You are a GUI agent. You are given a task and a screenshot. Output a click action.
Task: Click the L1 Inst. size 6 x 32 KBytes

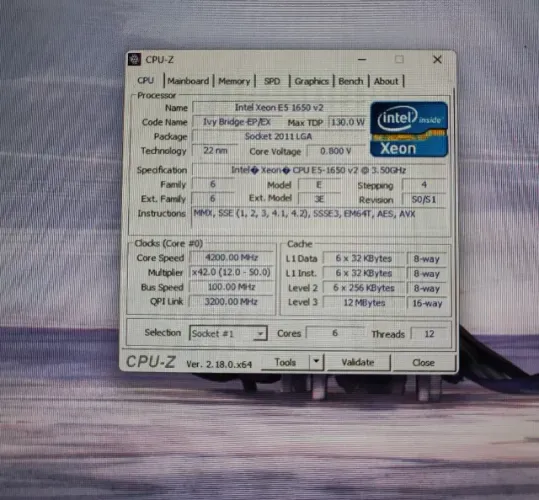pos(364,273)
